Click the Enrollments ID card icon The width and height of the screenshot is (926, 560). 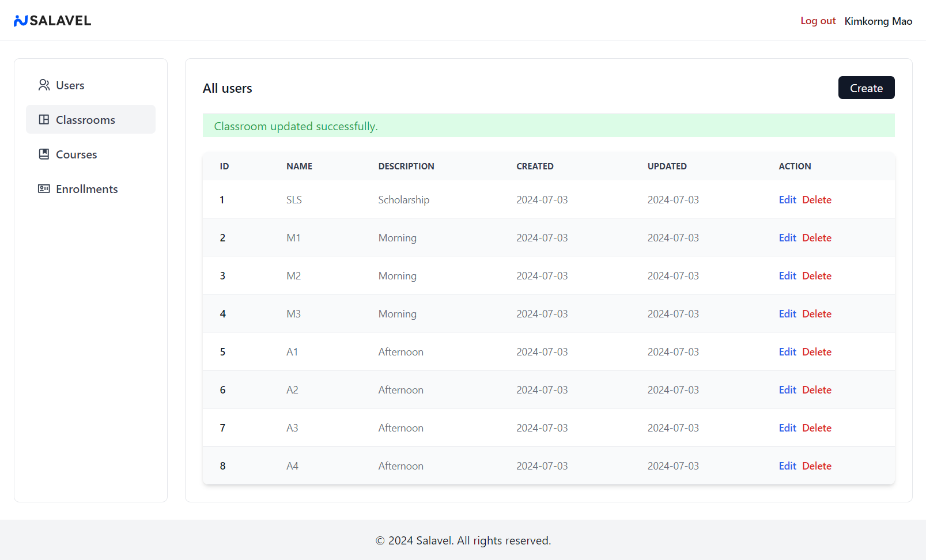point(44,189)
